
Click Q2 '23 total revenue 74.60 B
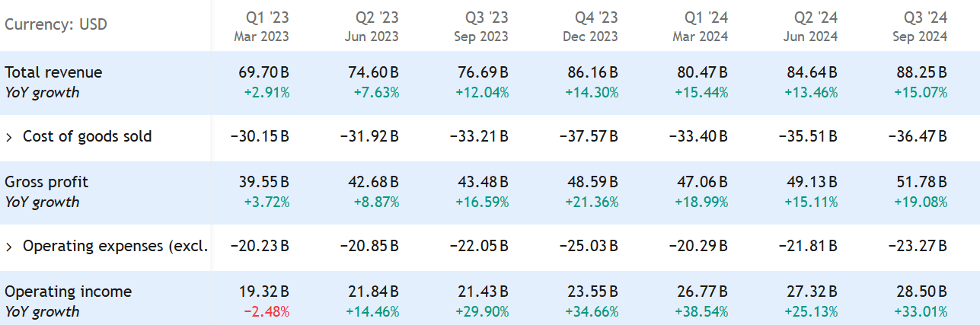coord(374,72)
